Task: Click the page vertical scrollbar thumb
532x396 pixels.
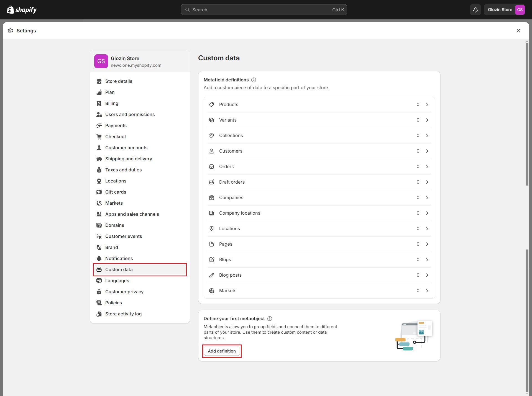Action: click(527, 114)
